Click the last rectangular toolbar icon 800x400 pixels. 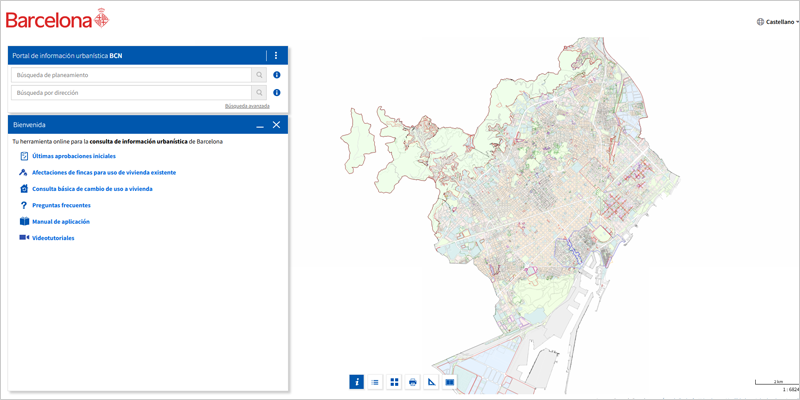[450, 382]
